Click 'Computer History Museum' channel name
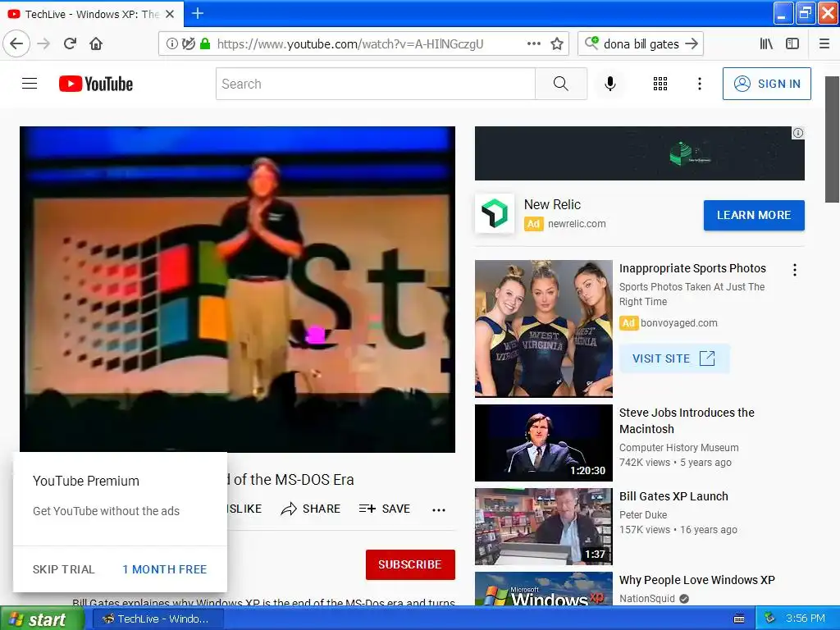 pyautogui.click(x=678, y=447)
